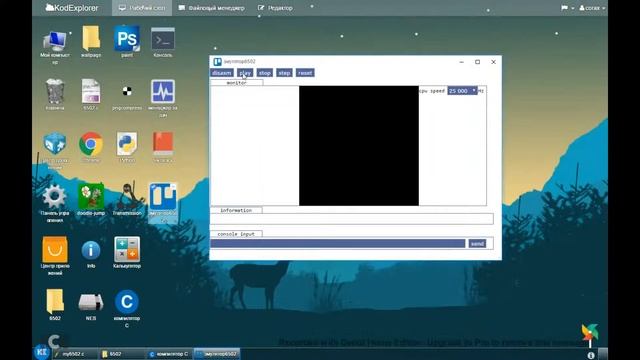Open the My Computer desktop icon
Viewport: 640px width, 360px height.
pyautogui.click(x=55, y=41)
